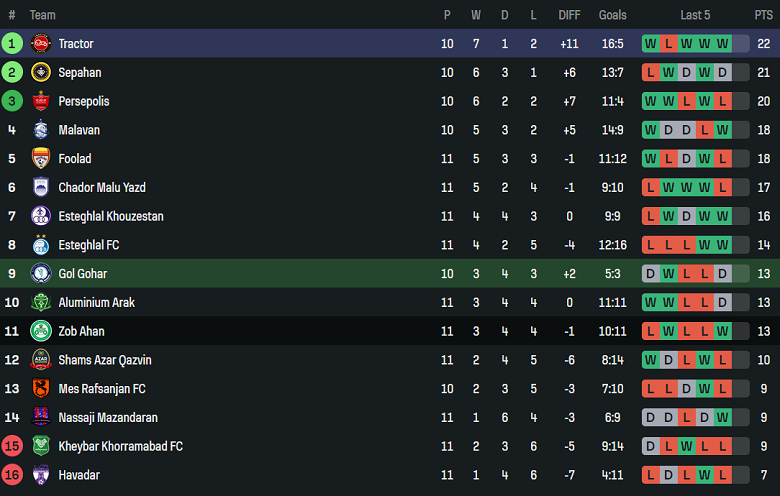Viewport: 780px width, 496px height.
Task: Click the Aluminium Arak team name
Action: [96, 302]
